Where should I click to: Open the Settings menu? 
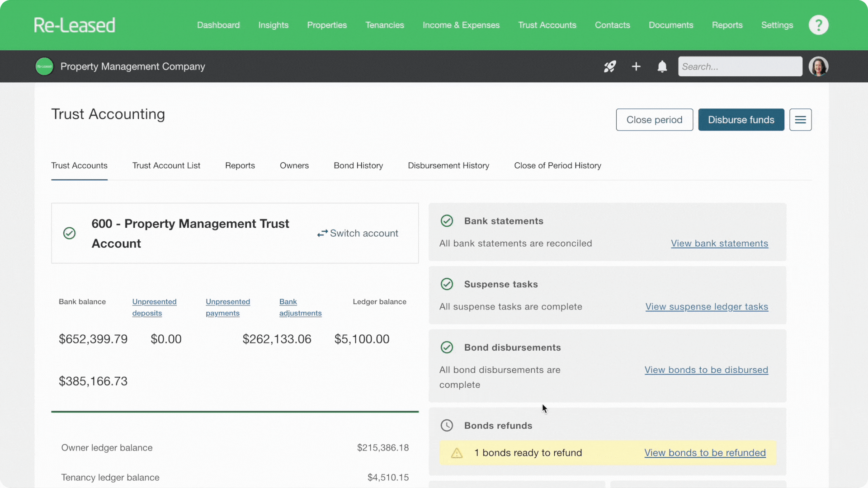point(777,25)
